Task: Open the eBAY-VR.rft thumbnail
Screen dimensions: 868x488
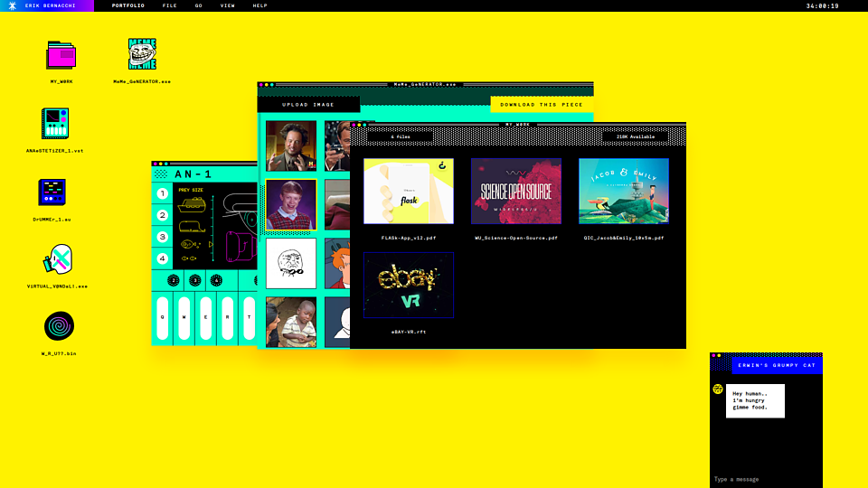Action: [x=409, y=285]
